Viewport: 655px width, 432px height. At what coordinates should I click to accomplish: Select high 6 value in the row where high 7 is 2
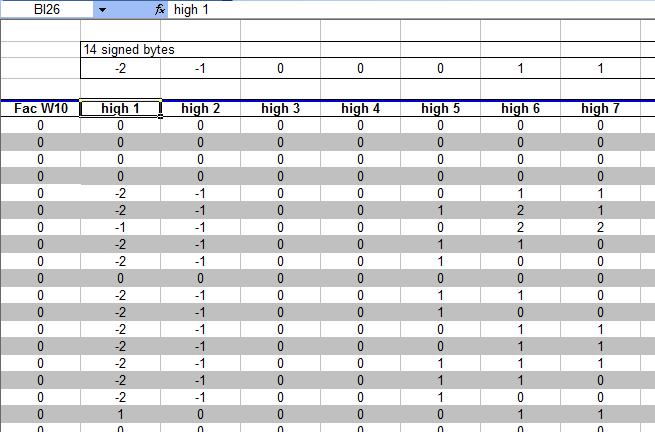click(520, 227)
